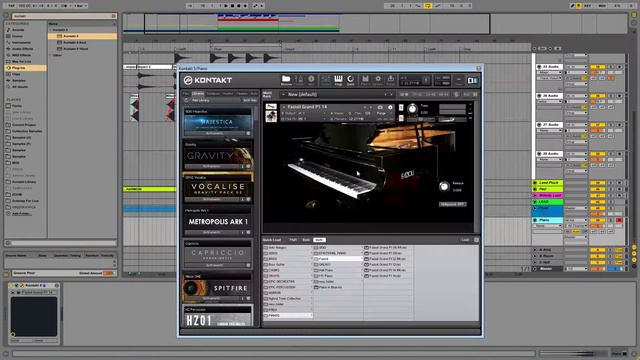The width and height of the screenshot is (640, 360).
Task: Click the Quick load icon in Kontakt
Action: tap(351, 80)
